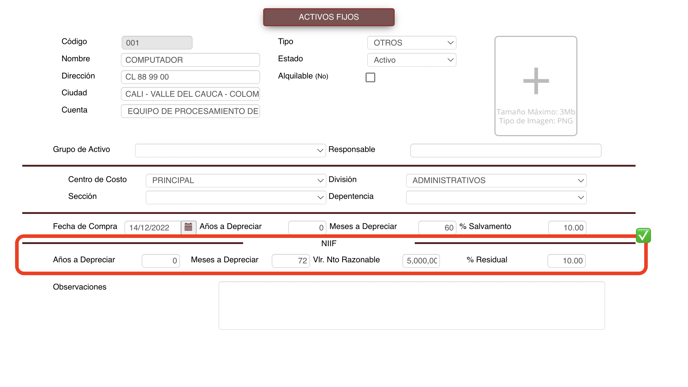The image size is (688, 387).
Task: Click the Años a Depreciar field beside Fecha de Compra
Action: [307, 227]
